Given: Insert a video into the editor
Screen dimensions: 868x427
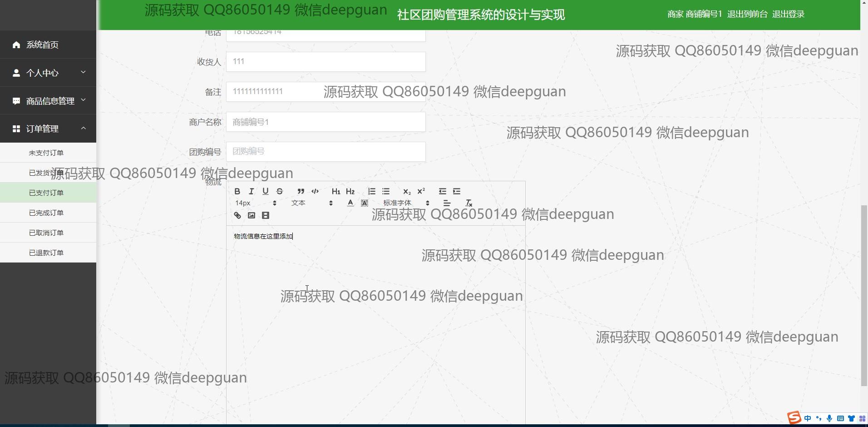Looking at the screenshot, I should coord(266,215).
